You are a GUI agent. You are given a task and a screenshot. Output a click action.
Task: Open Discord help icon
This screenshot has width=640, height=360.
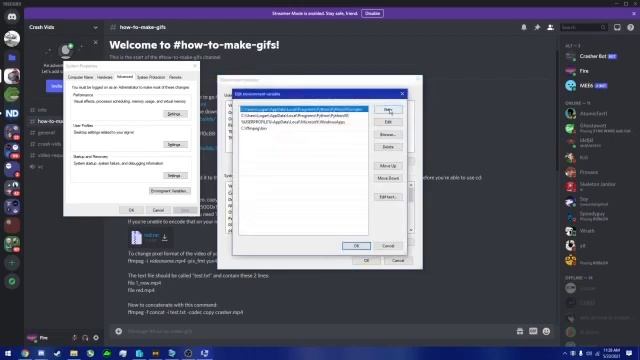pos(631,27)
